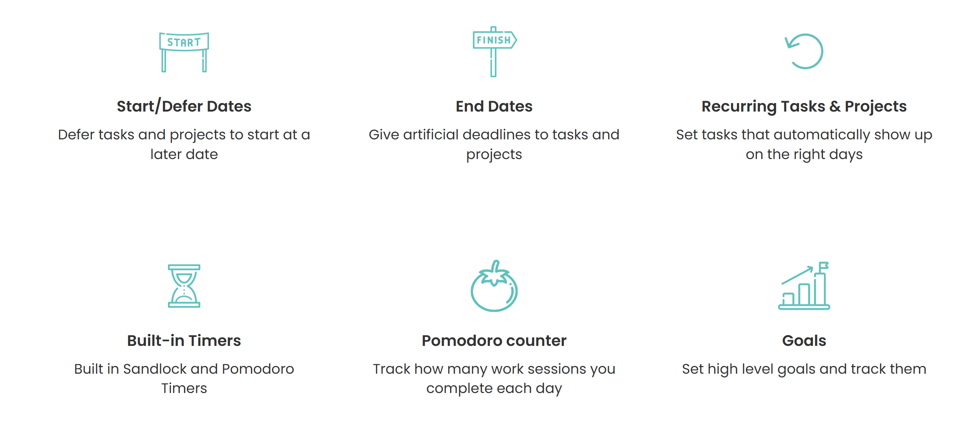Image resolution: width=980 pixels, height=437 pixels.
Task: Click the FINISH signpost icon
Action: coord(494,51)
